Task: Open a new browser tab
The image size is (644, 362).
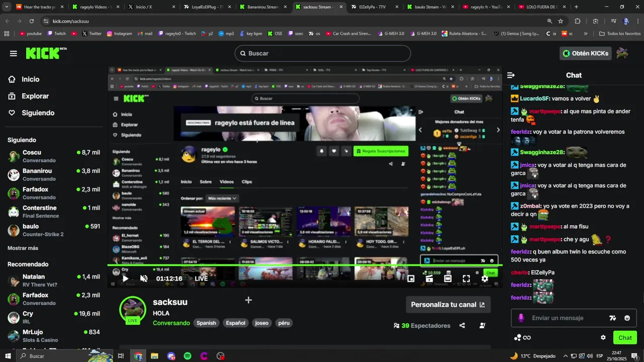Action: click(576, 7)
